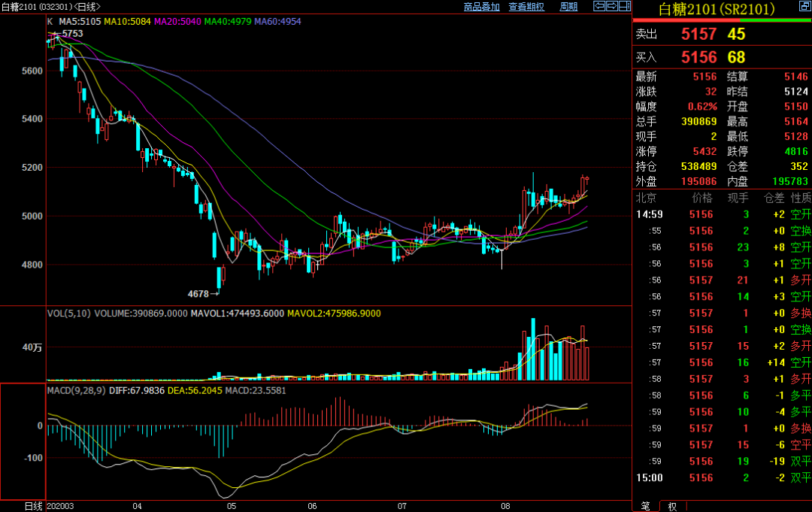Click the buy volume 68

click(x=736, y=57)
